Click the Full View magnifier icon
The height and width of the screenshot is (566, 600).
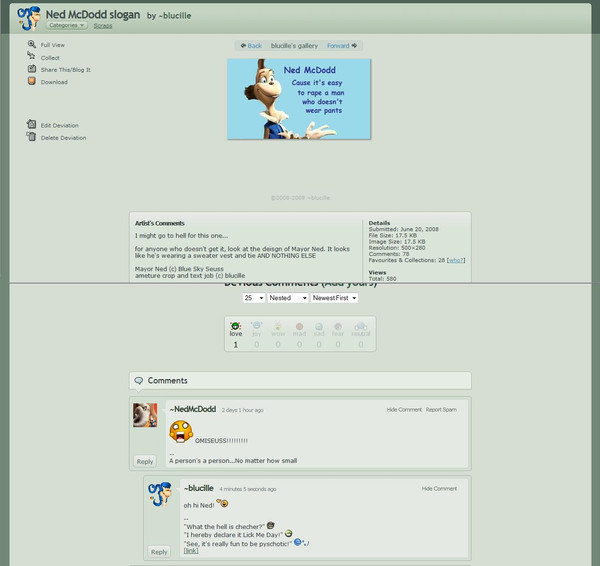tap(32, 44)
